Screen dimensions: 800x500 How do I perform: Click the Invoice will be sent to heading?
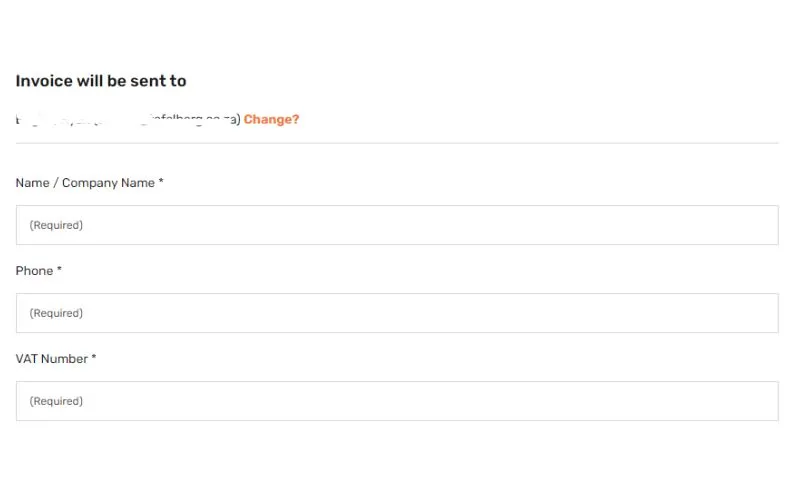(101, 81)
